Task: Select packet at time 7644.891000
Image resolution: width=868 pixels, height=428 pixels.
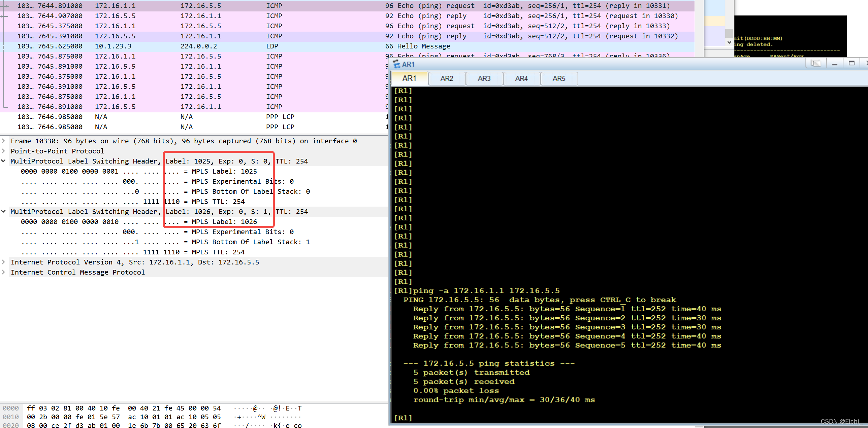Action: click(x=347, y=6)
